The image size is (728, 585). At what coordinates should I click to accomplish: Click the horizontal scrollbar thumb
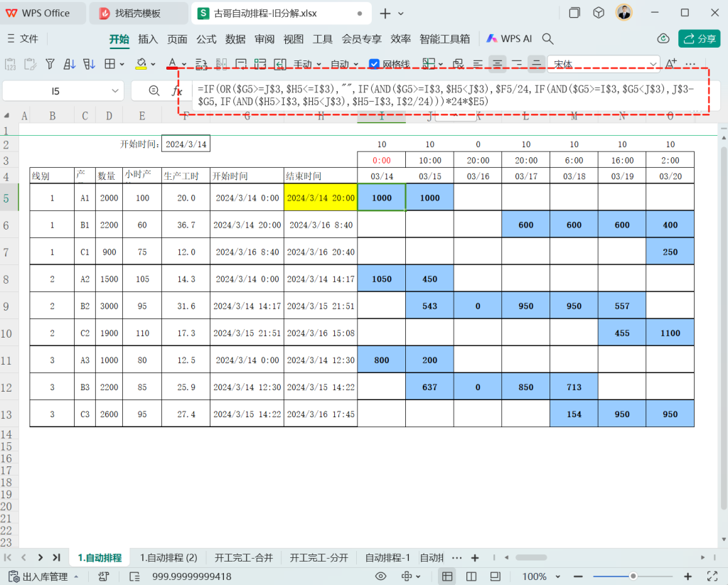click(531, 557)
